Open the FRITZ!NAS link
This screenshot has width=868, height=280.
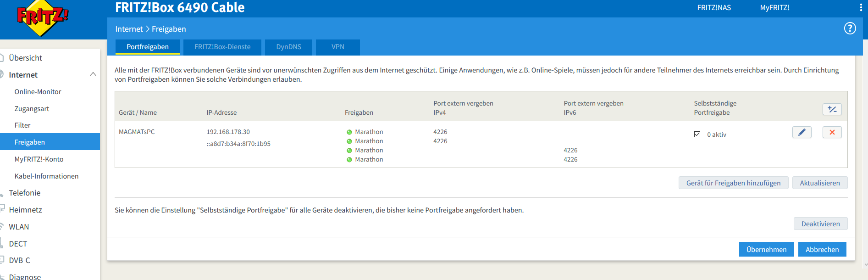click(x=714, y=8)
